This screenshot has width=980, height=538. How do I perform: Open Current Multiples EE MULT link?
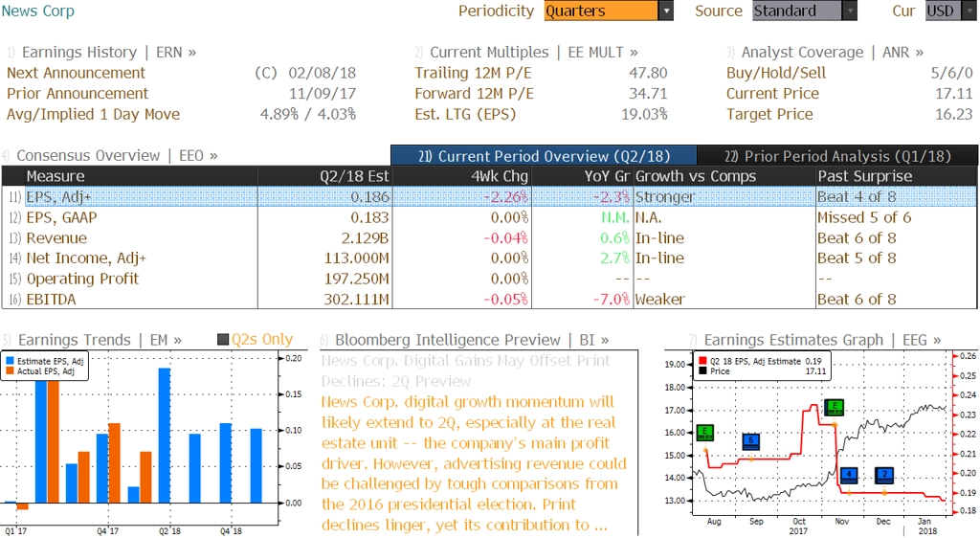tap(534, 53)
